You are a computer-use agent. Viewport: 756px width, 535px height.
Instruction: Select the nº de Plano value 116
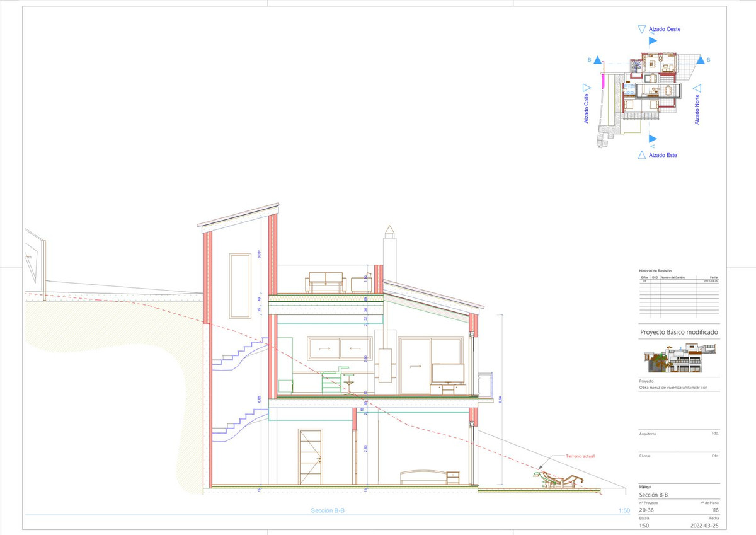tap(715, 509)
